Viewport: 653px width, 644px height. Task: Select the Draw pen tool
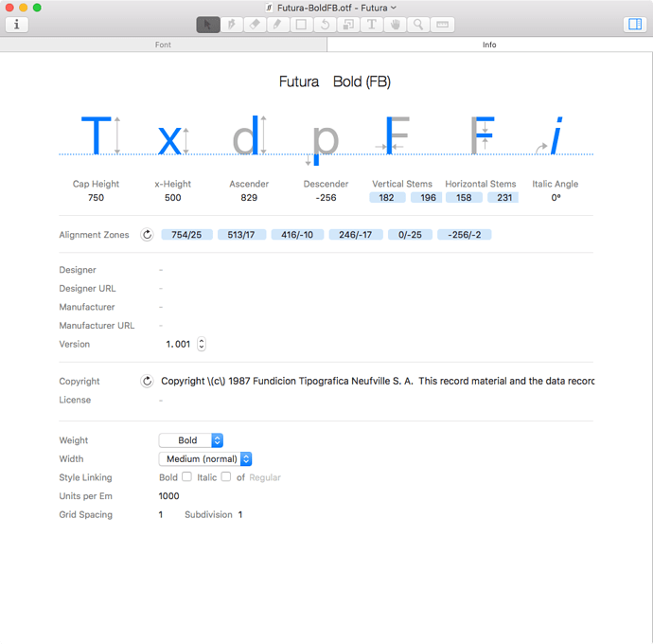(232, 25)
